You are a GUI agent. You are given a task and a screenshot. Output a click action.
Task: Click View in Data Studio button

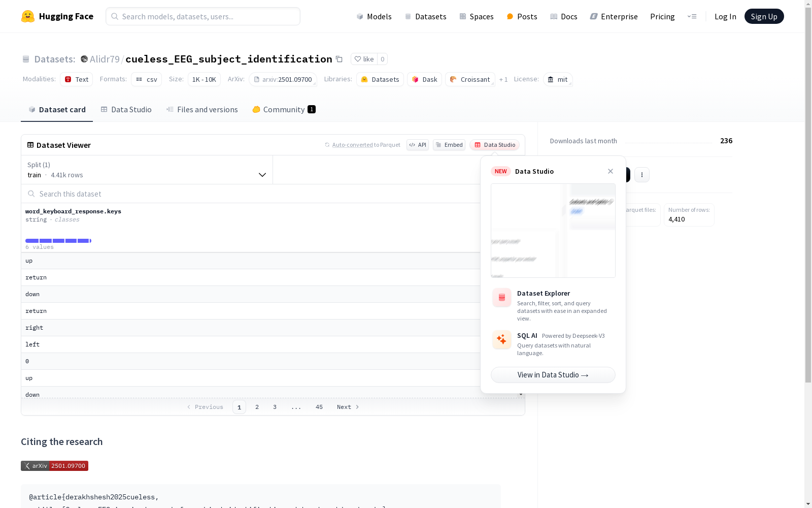click(553, 375)
